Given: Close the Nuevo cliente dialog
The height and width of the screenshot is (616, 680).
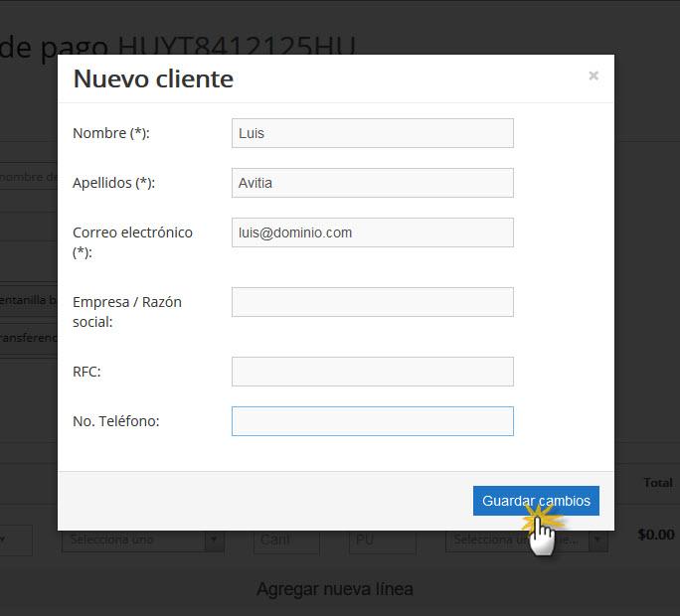Looking at the screenshot, I should (594, 76).
